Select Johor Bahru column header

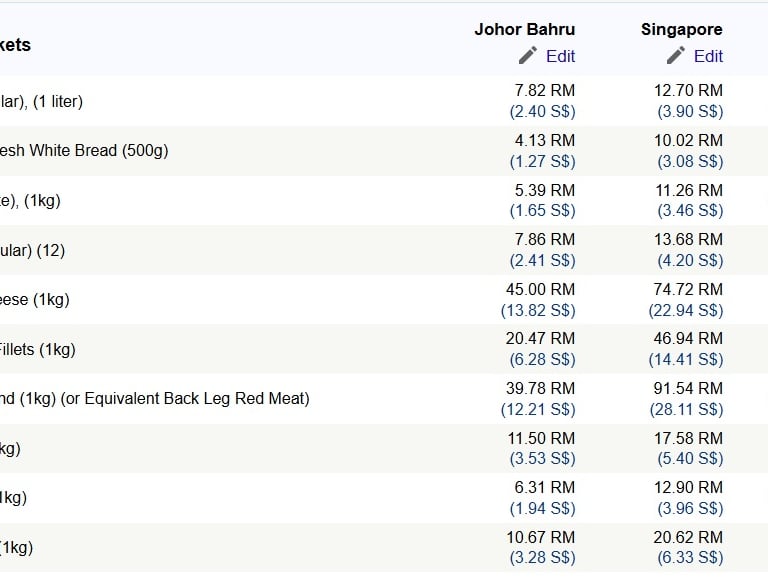525,29
